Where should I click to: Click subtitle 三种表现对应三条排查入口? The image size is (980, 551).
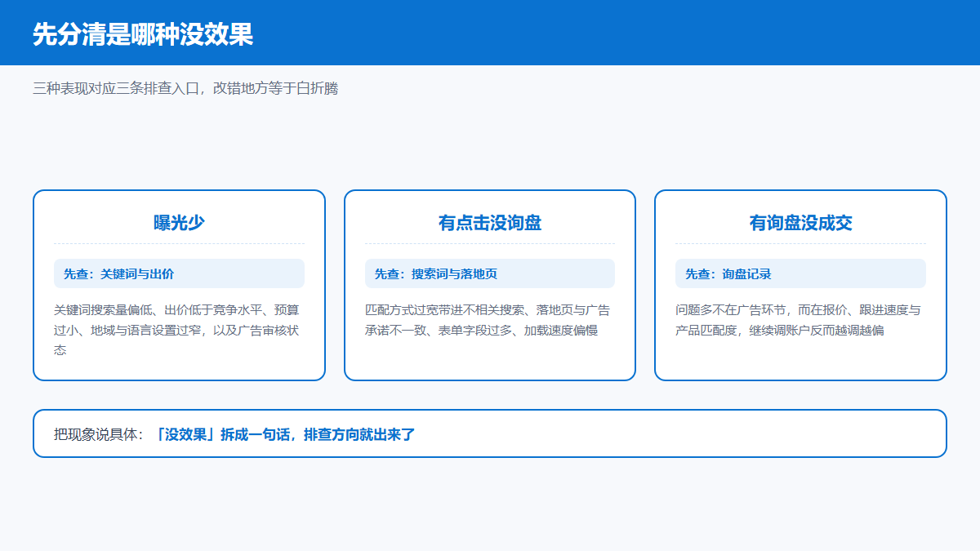[185, 88]
